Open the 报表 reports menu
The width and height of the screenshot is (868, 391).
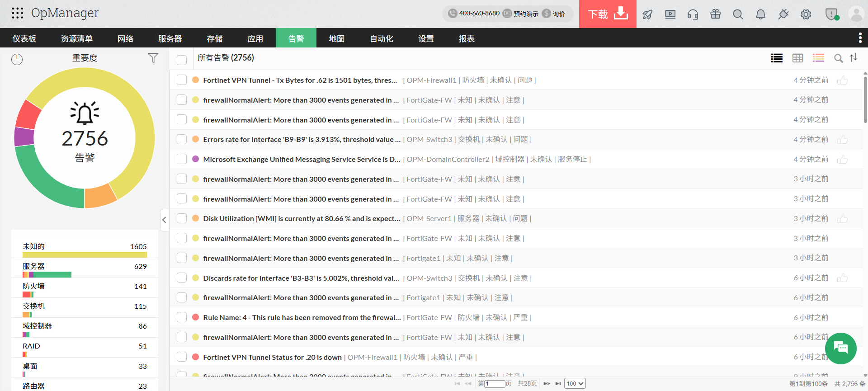pos(467,38)
